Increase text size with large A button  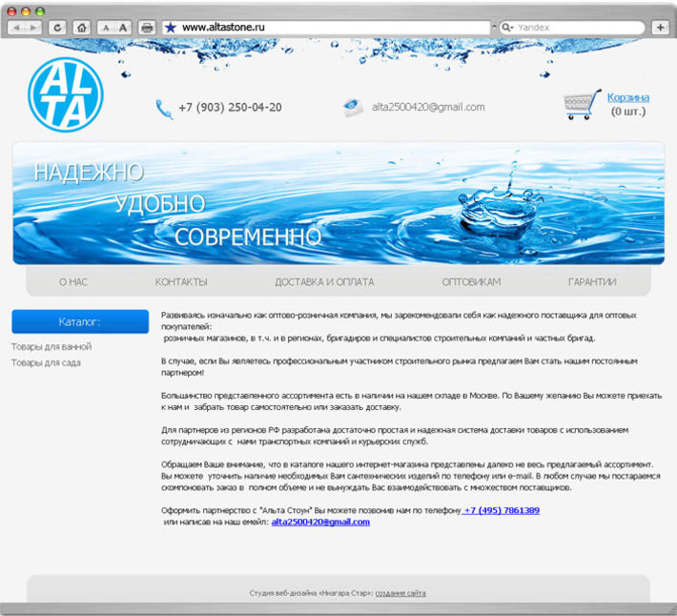123,28
